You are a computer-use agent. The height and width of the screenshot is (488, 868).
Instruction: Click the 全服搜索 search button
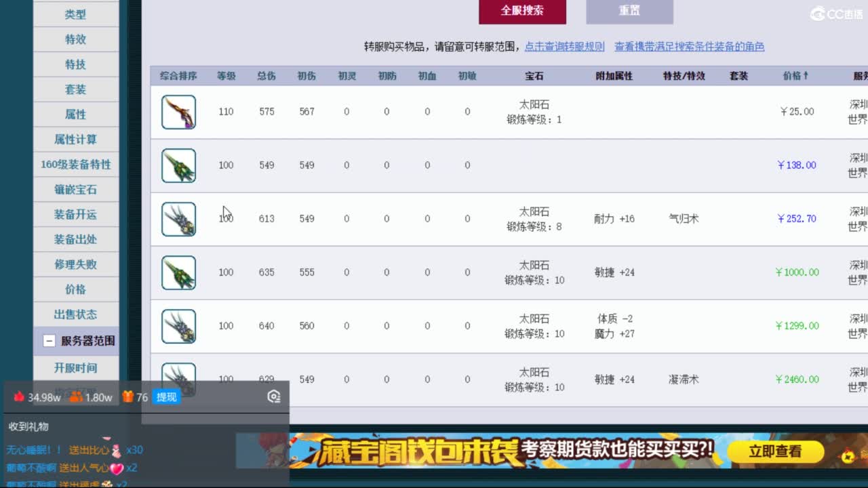coord(523,12)
